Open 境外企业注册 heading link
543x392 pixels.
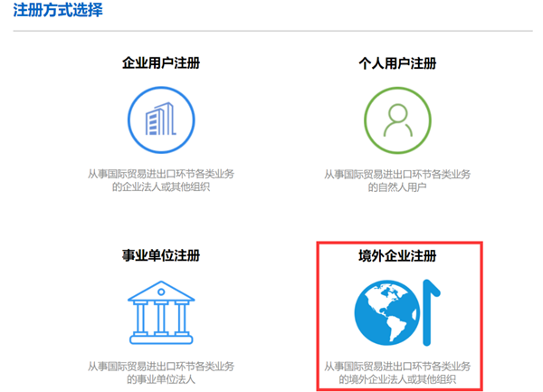397,256
